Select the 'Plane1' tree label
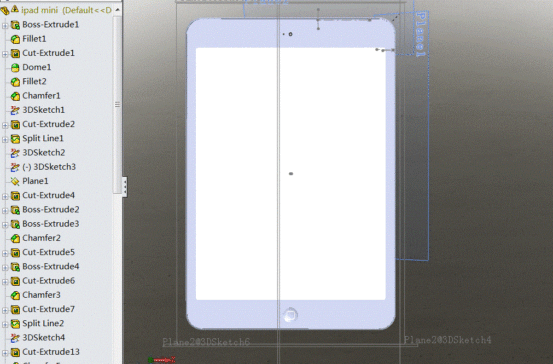 click(x=35, y=181)
